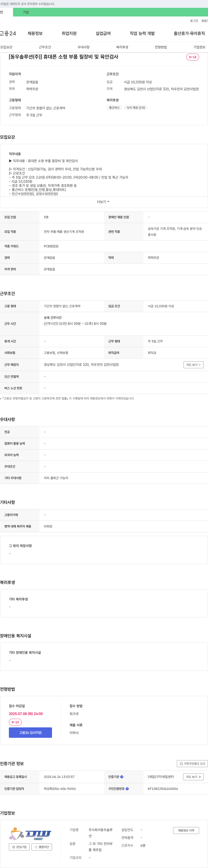Open 지도 보기 dropdown for 근무 예정지
This screenshot has height=868, width=208.
click(193, 365)
